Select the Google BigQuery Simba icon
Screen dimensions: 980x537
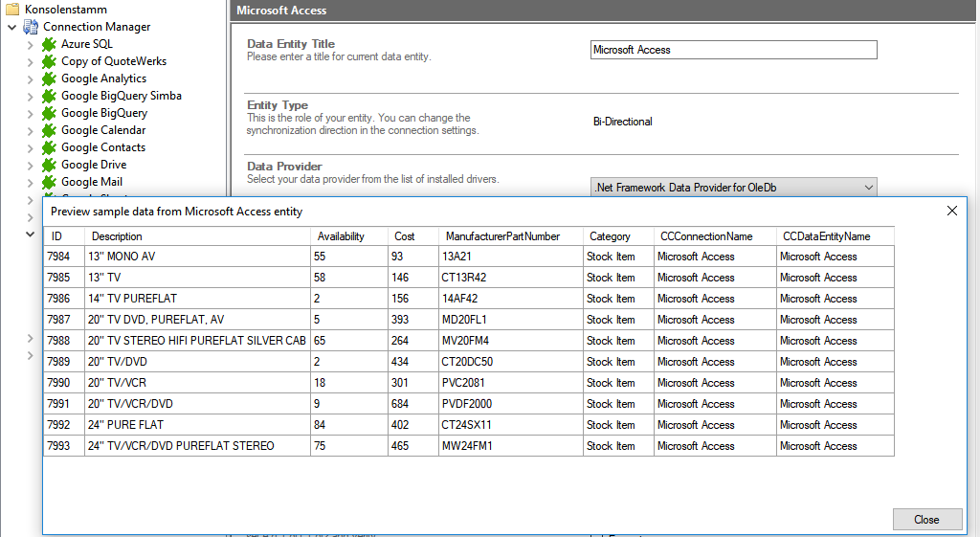tap(49, 96)
